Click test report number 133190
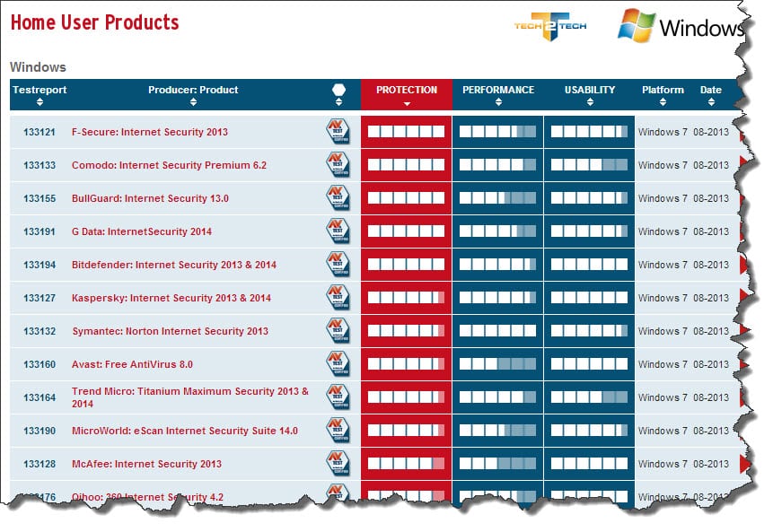773x532 pixels. coord(40,431)
